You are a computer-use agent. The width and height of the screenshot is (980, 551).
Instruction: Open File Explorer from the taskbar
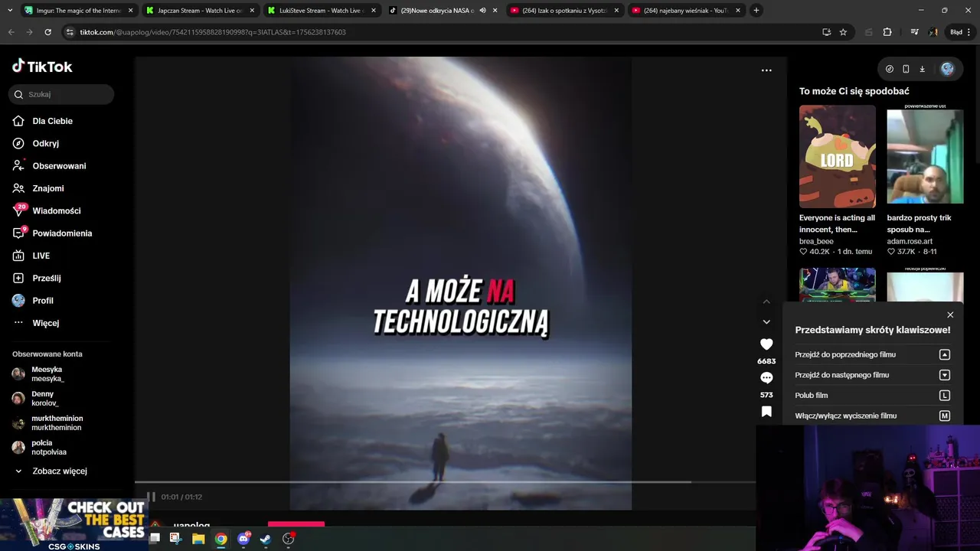198,539
